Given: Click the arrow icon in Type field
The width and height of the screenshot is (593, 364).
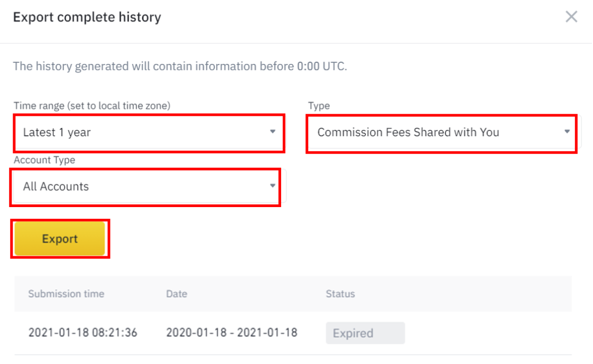Looking at the screenshot, I should 567,132.
